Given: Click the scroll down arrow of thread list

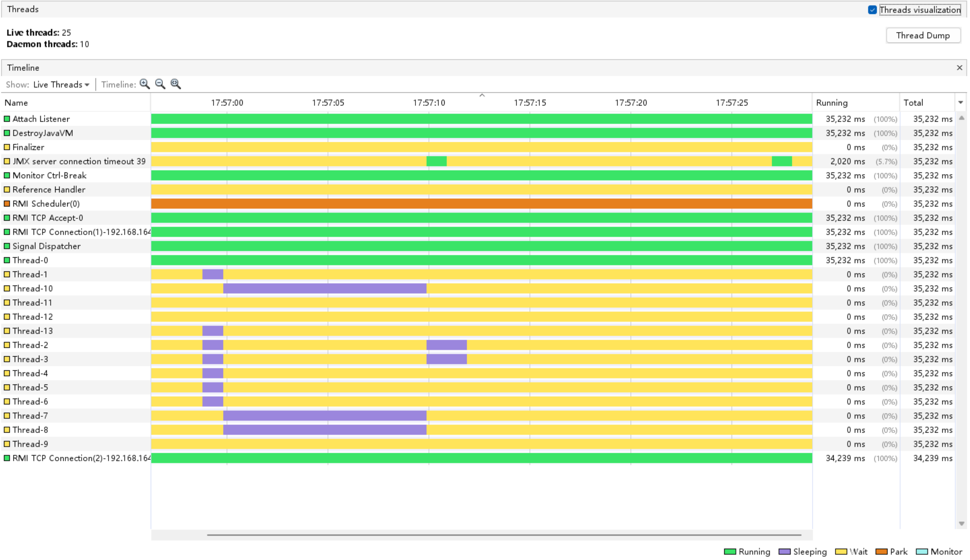Looking at the screenshot, I should click(x=961, y=524).
